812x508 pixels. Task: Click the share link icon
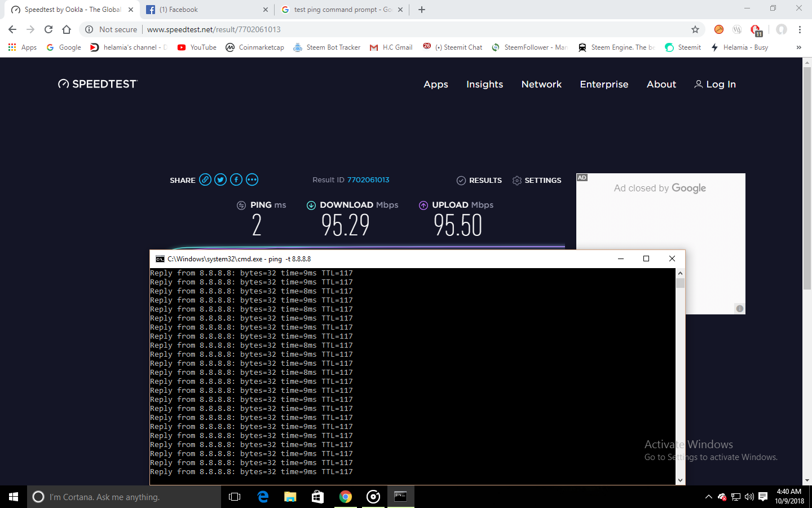[205, 180]
